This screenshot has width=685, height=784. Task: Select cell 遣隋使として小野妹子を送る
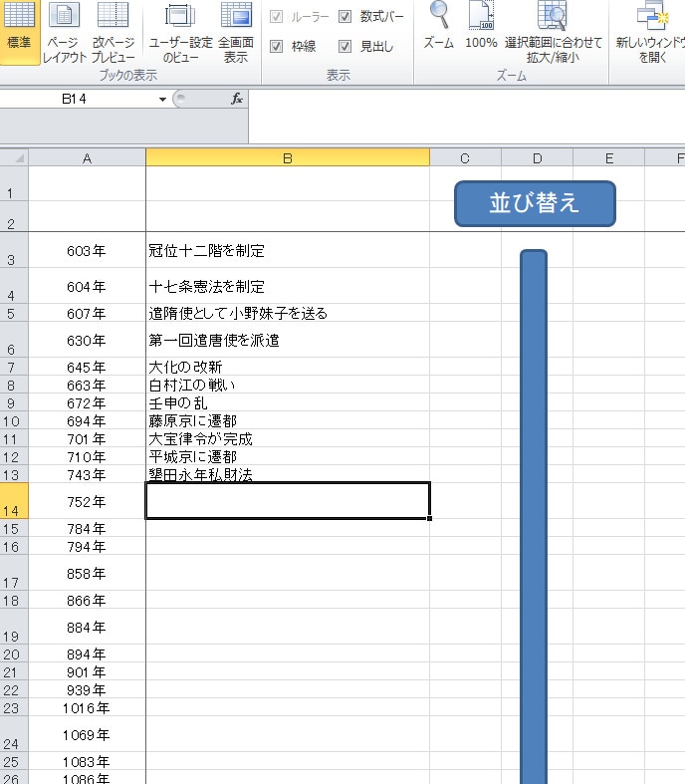288,313
